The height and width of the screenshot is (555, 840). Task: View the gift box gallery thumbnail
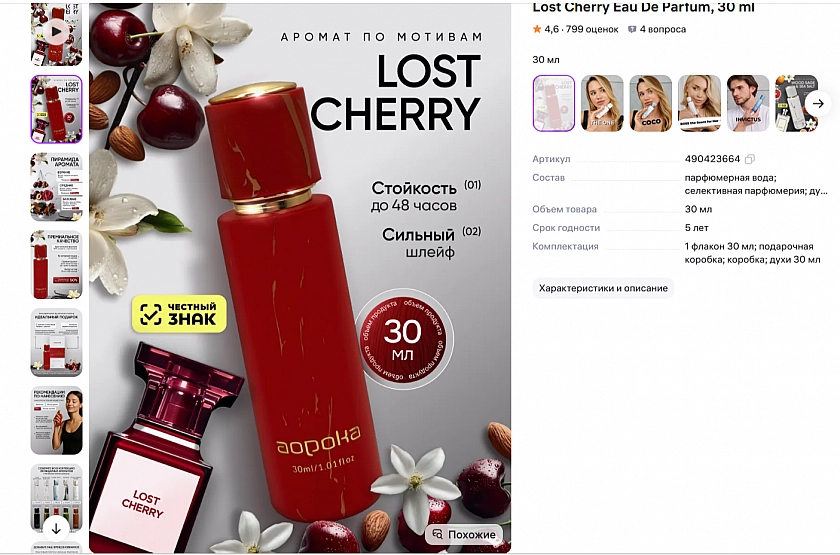click(x=56, y=342)
